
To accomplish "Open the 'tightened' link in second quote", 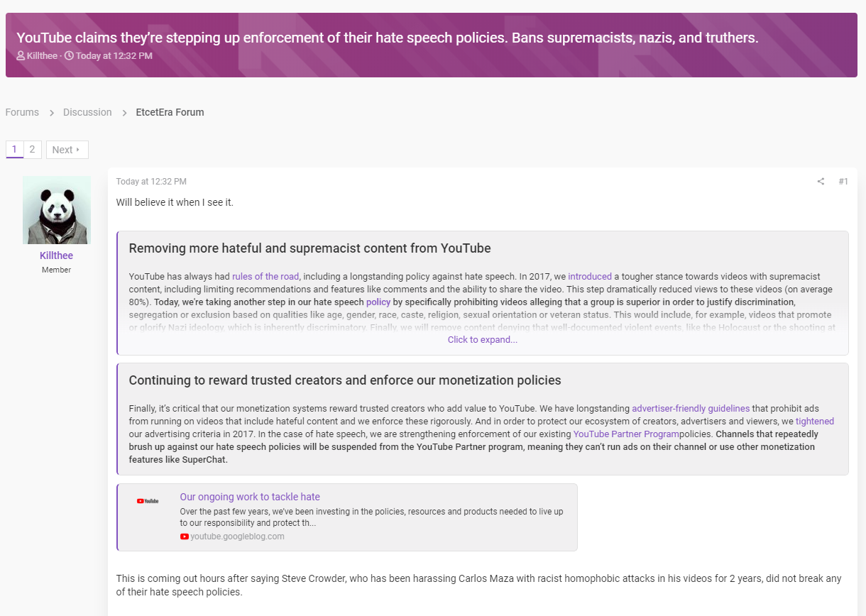I will click(x=815, y=421).
